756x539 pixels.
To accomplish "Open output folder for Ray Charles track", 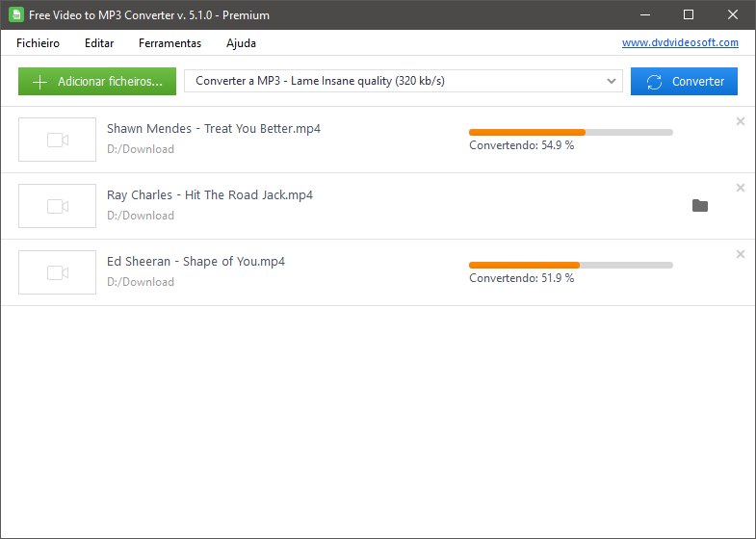I will 699,206.
